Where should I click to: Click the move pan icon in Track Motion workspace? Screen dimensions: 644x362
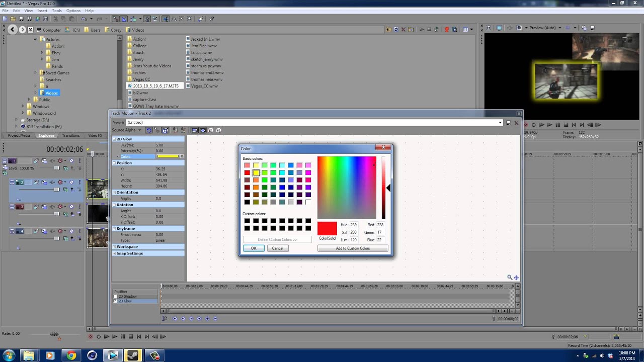pos(516,277)
